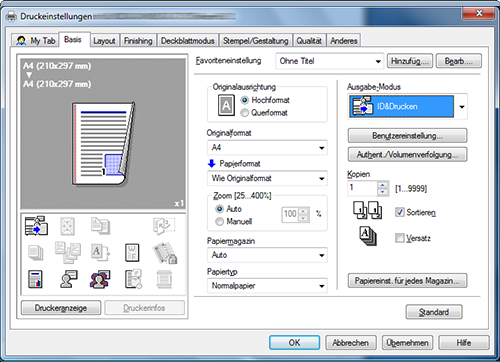Image resolution: width=500 pixels, height=362 pixels.
Task: Open the Originalformat A4 dropdown
Action: point(267,148)
